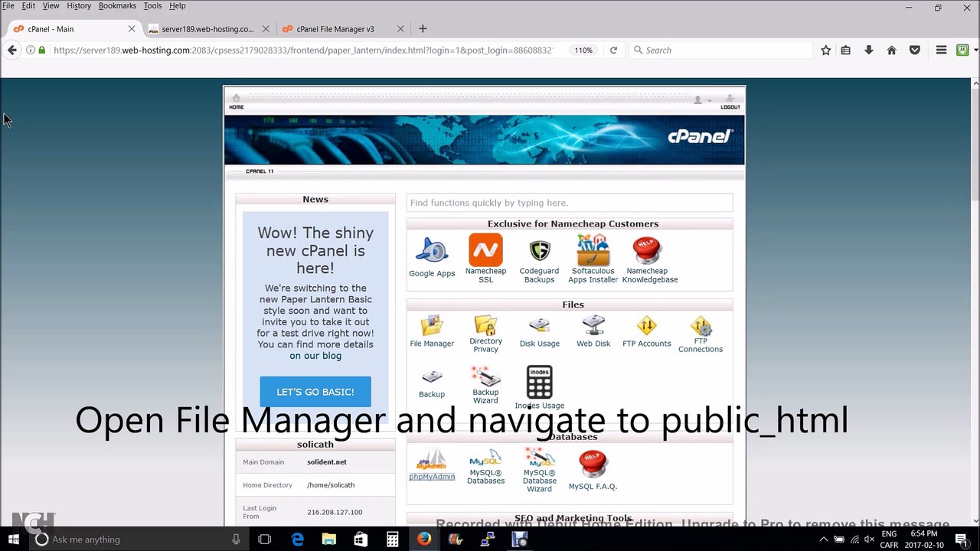
Task: Open Firefox hamburger menu
Action: 941,50
